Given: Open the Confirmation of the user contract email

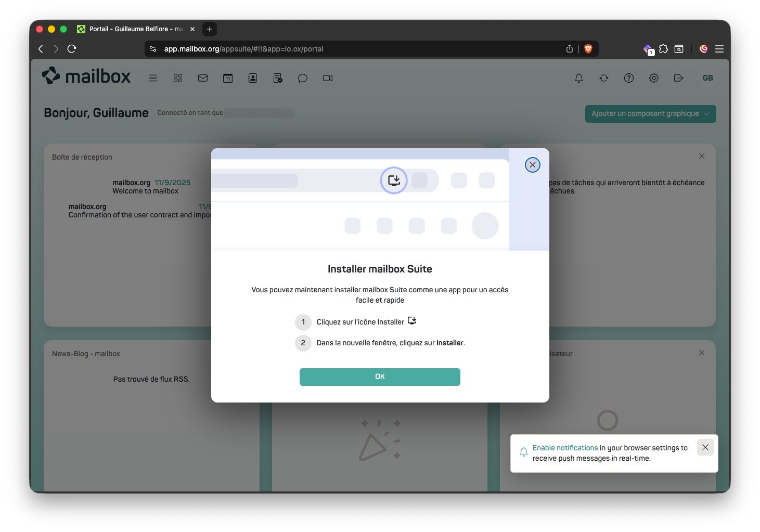Looking at the screenshot, I should (140, 211).
